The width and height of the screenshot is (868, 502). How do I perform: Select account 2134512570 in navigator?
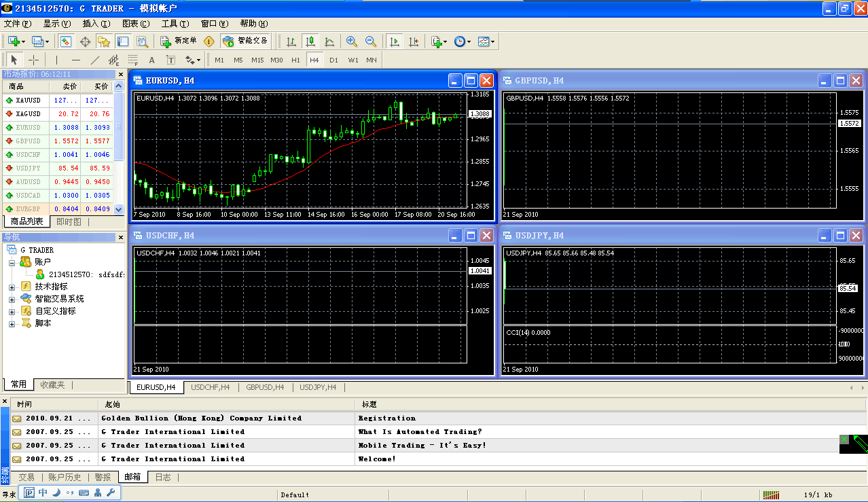[80, 274]
